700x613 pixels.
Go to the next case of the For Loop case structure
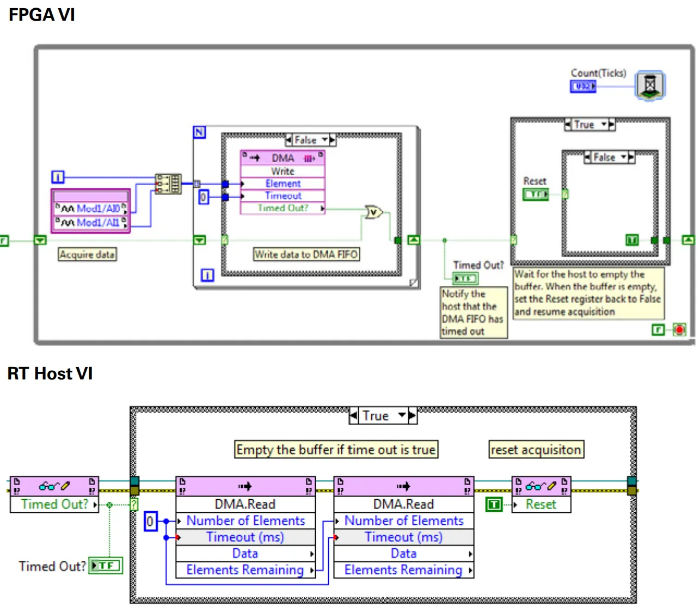(333, 140)
